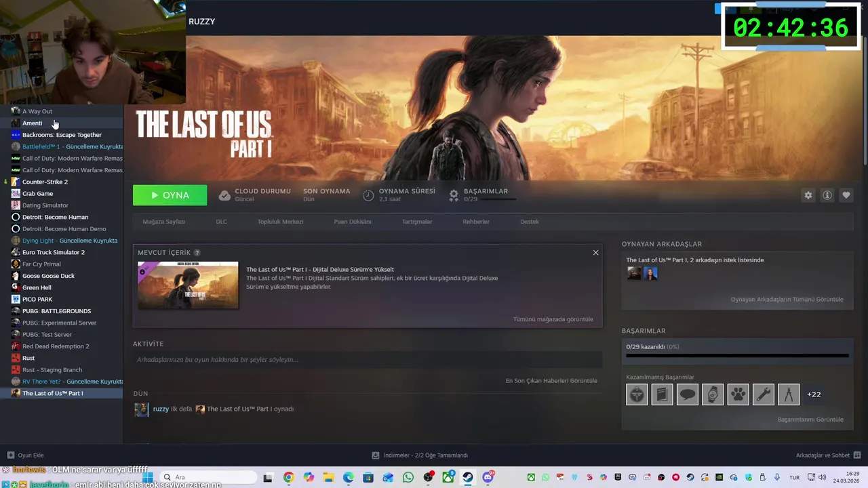Viewport: 868px width, 488px height.
Task: Click the Başarımlar achievements gear icon
Action: pyautogui.click(x=454, y=195)
